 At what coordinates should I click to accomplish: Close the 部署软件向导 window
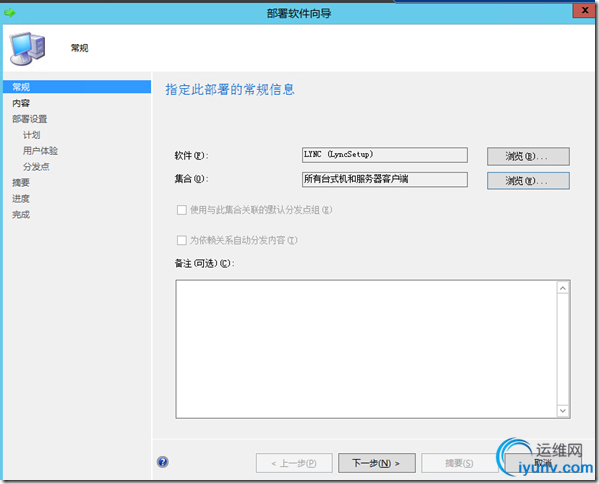click(584, 11)
